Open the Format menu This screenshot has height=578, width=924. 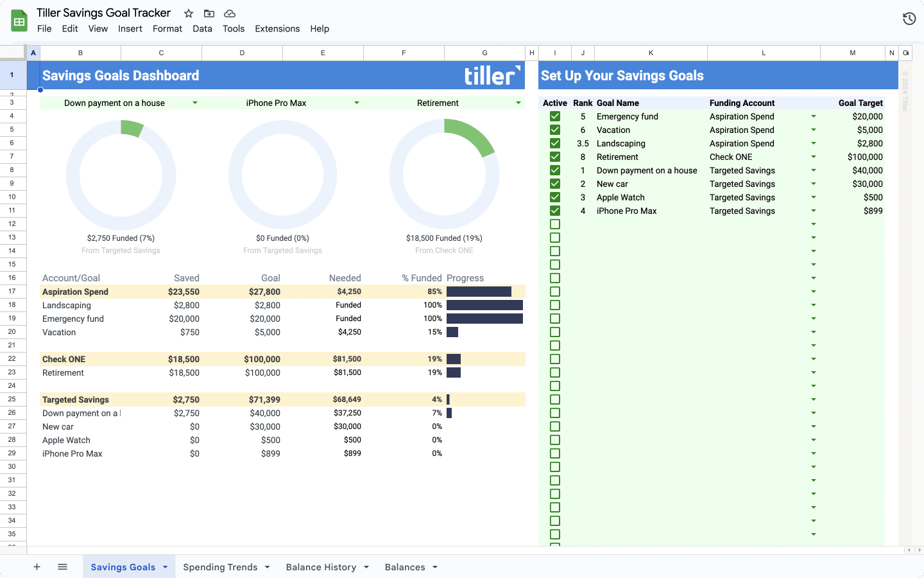(167, 29)
